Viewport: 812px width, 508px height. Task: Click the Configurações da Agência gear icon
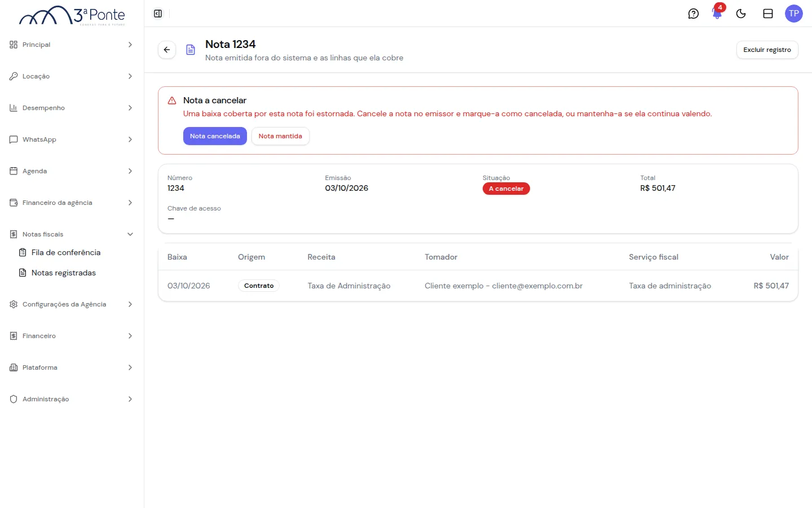(x=14, y=304)
